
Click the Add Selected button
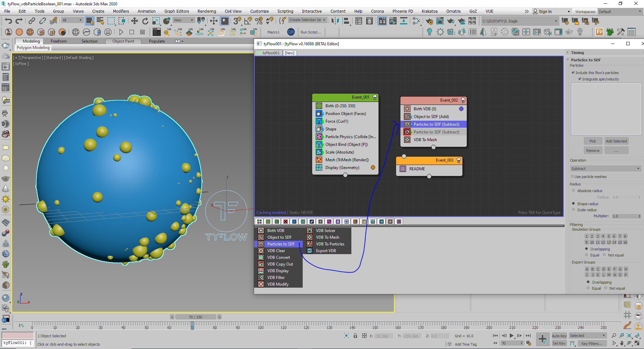pyautogui.click(x=616, y=141)
